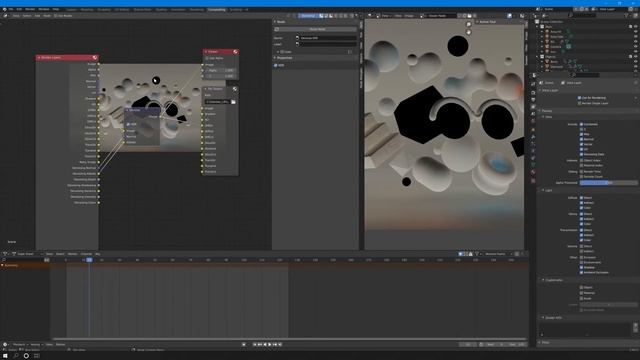Hide first outliner collection via eye icon
This screenshot has width=640, height=360.
tap(636, 27)
